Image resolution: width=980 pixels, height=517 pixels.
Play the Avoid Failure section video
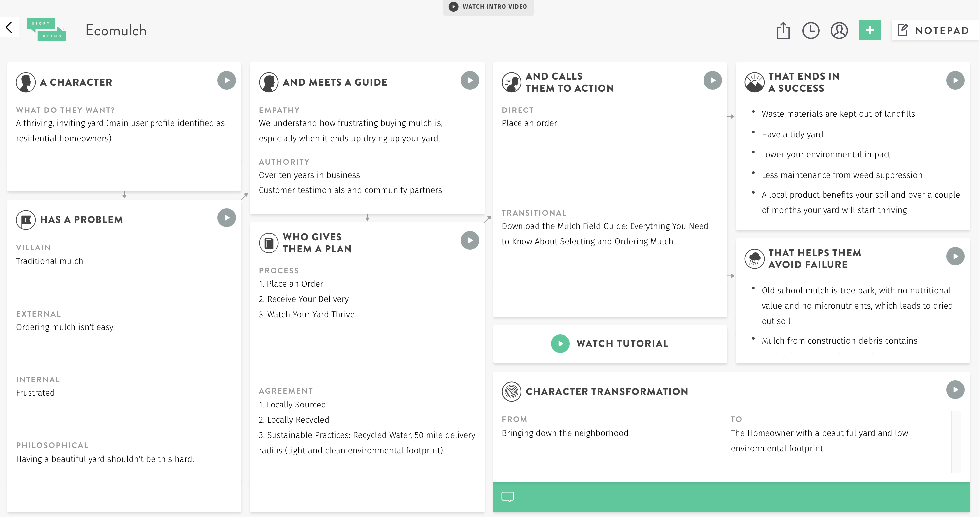[x=955, y=256]
